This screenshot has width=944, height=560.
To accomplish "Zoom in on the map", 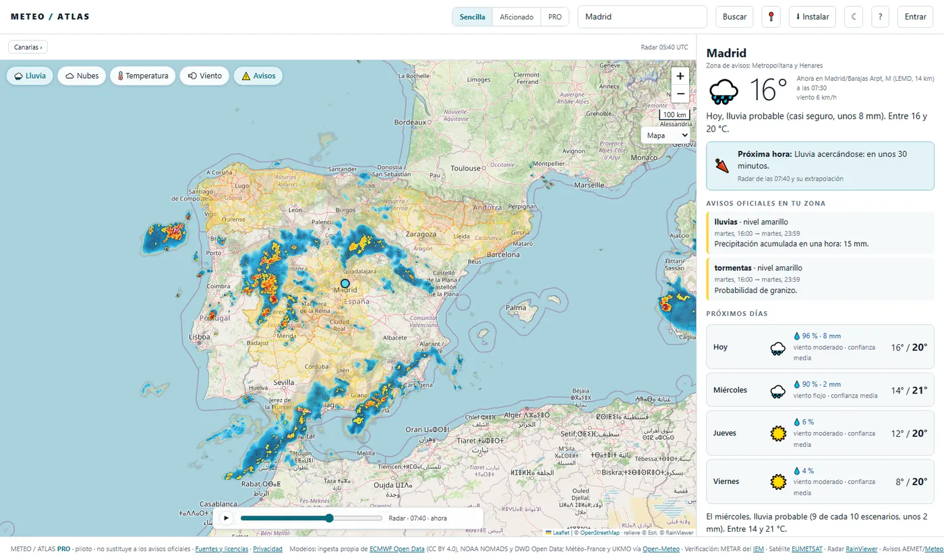I will coord(680,76).
